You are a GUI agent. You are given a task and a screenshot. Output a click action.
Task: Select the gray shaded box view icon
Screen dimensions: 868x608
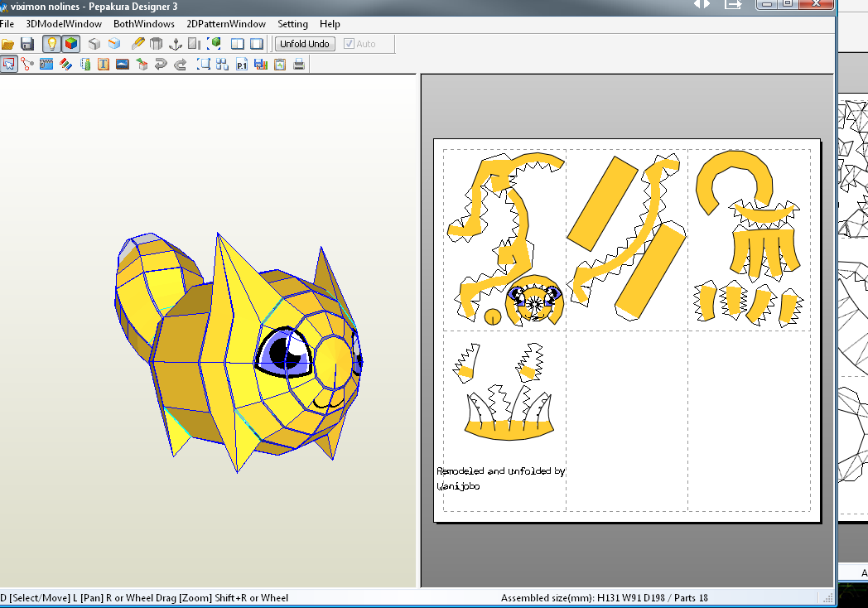point(94,44)
